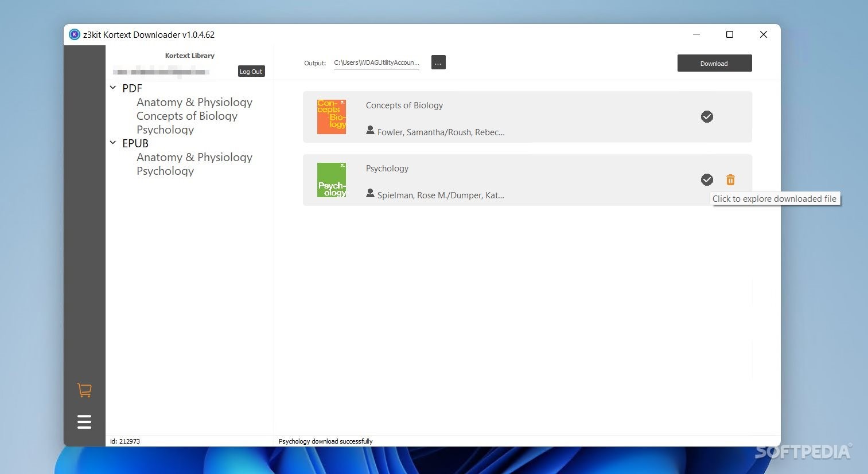Click the Output: label
Image resolution: width=868 pixels, height=474 pixels.
pos(315,63)
